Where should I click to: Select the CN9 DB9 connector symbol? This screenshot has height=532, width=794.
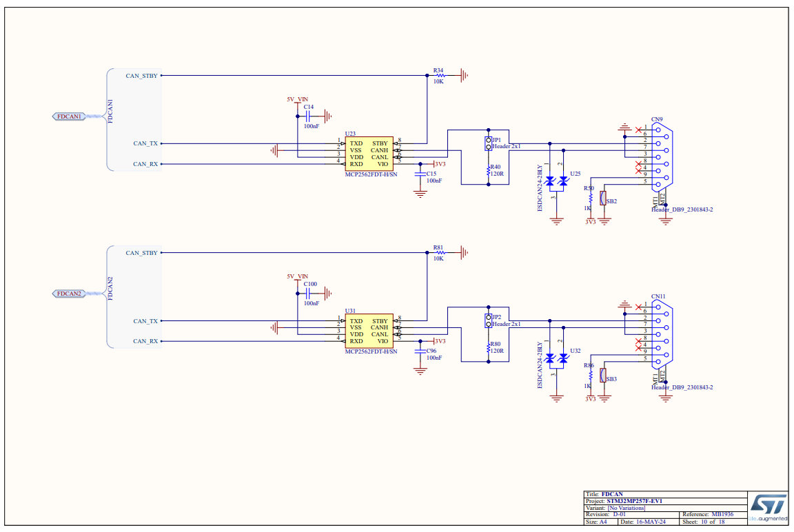click(x=662, y=157)
